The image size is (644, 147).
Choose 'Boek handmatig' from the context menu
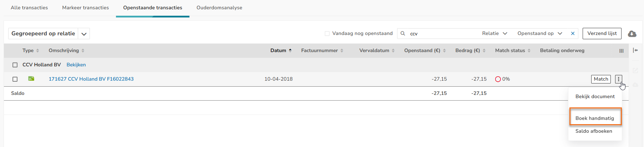coord(595,118)
